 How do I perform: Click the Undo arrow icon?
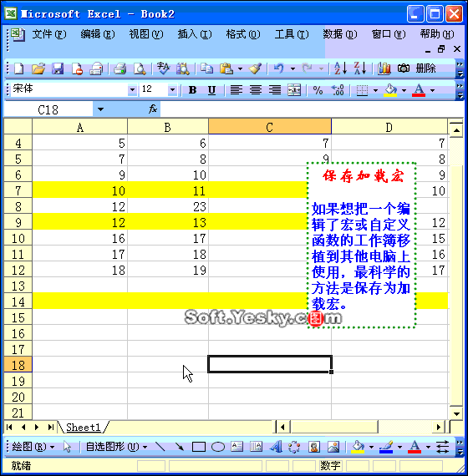tap(278, 68)
